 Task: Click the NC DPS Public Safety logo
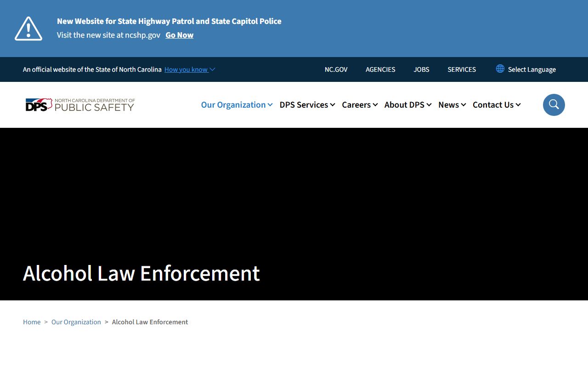point(80,105)
